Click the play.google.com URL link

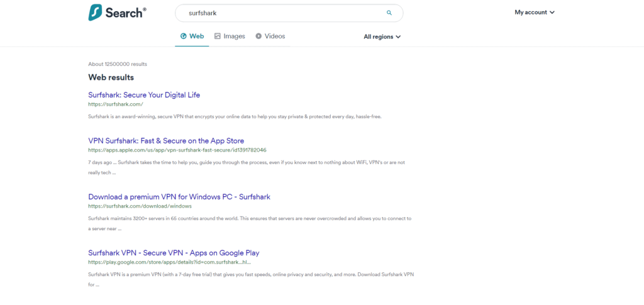point(169,262)
